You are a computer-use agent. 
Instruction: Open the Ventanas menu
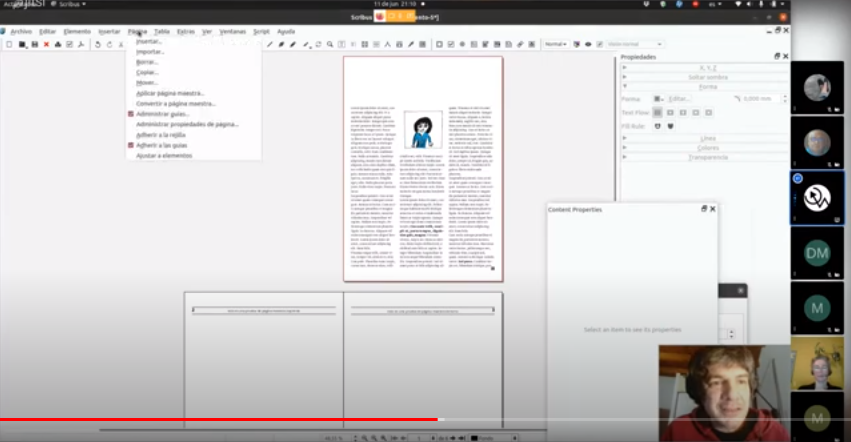tap(232, 31)
